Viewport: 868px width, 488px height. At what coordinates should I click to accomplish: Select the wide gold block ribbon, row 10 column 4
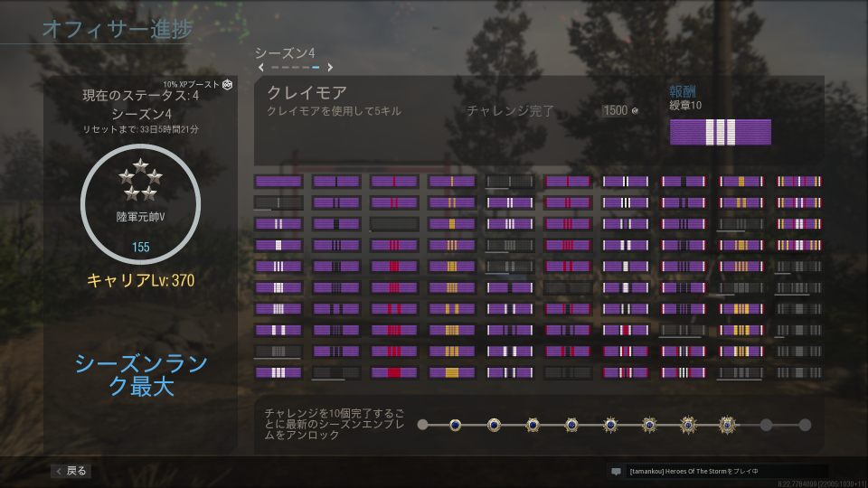452,373
